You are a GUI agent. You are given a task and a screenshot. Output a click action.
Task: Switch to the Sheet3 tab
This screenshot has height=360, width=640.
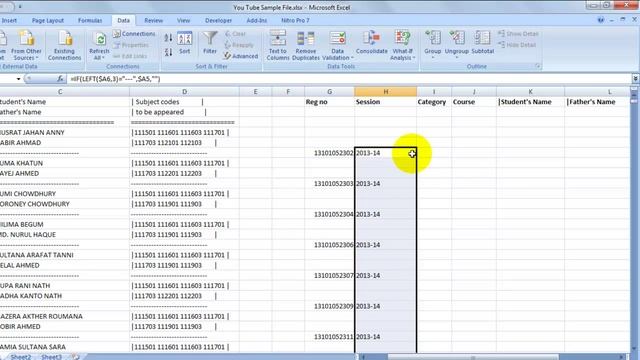coord(51,357)
